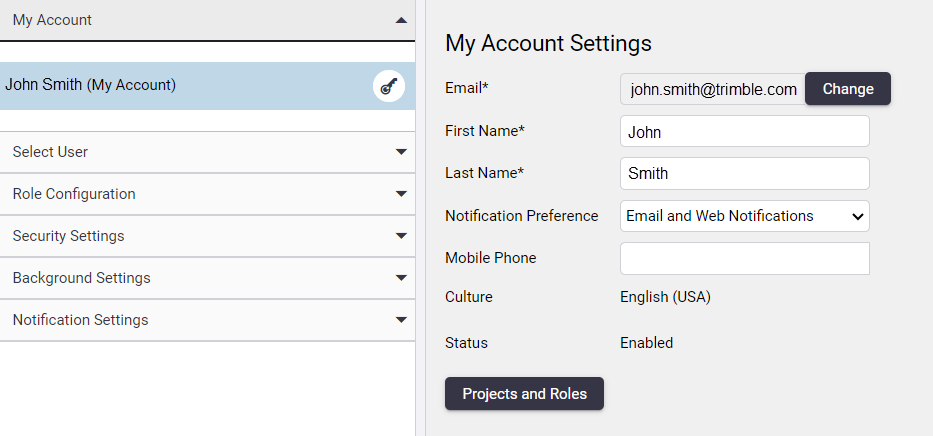Click the arrow icon on Security Settings row

401,236
